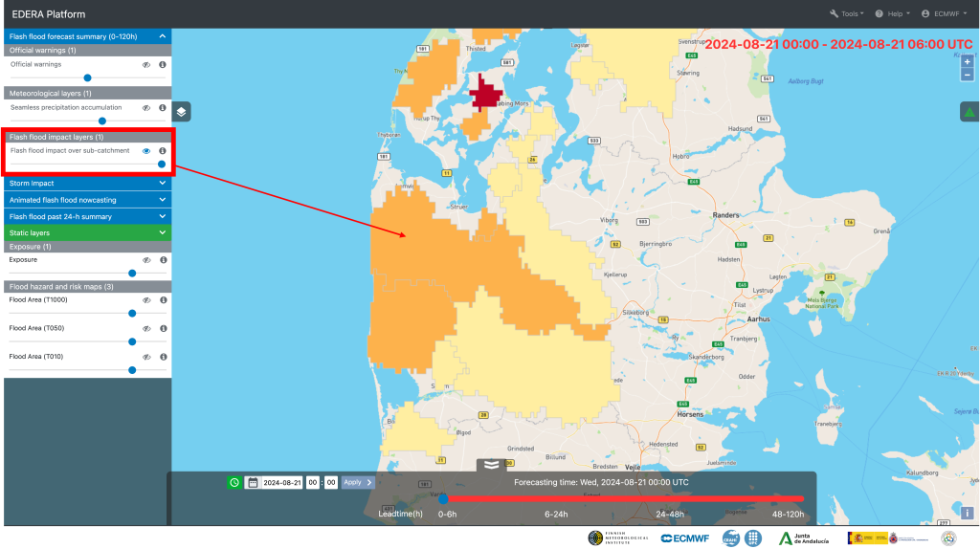Toggle visibility of Flood Area (T1000) layer
980x549 pixels.
pos(147,300)
